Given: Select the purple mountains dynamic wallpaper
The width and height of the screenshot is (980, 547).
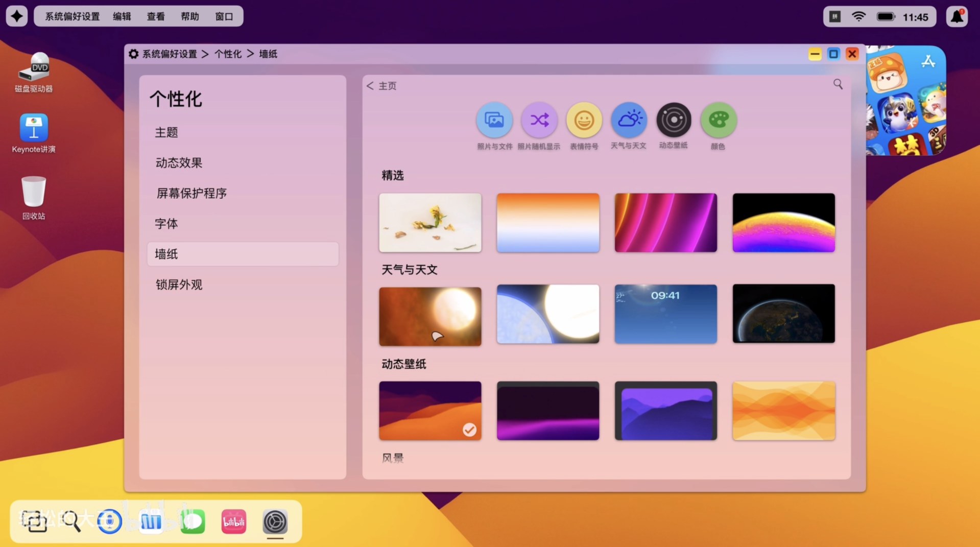Looking at the screenshot, I should coord(666,411).
